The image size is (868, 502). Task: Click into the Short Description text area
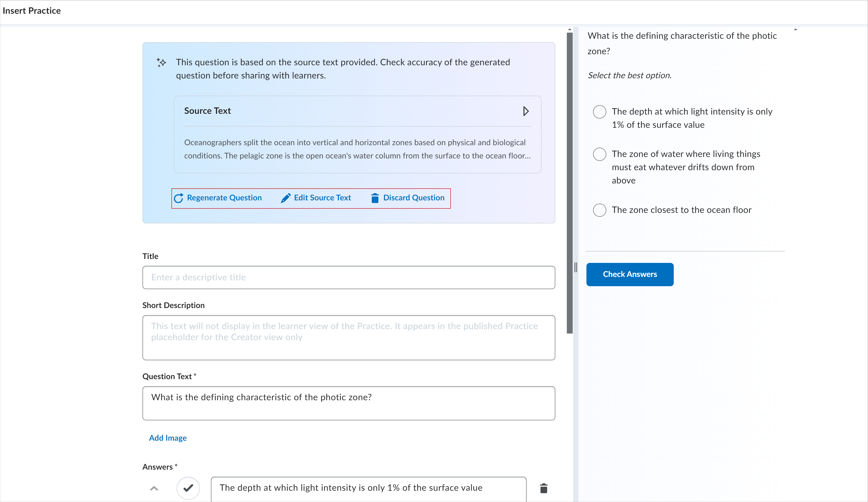click(349, 337)
